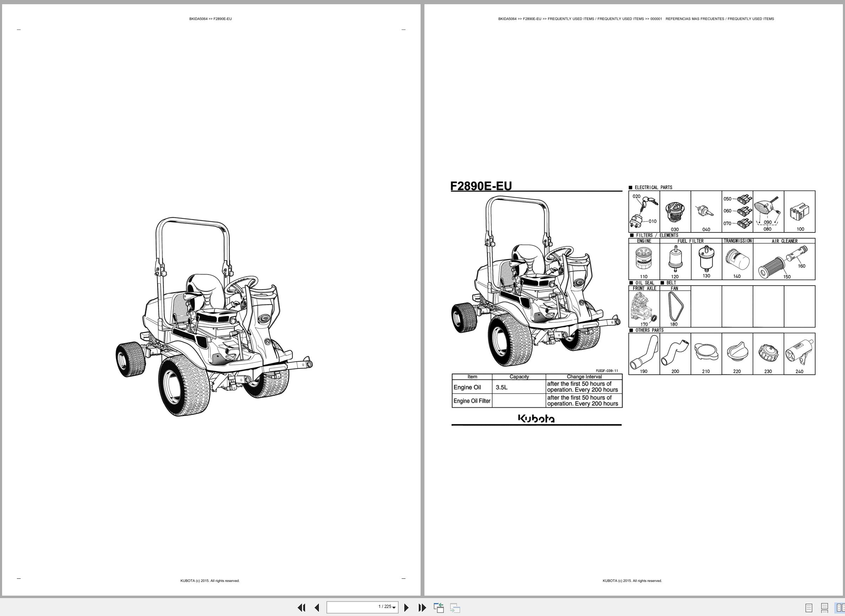
Task: Click the radiator cap part 210
Action: point(706,352)
